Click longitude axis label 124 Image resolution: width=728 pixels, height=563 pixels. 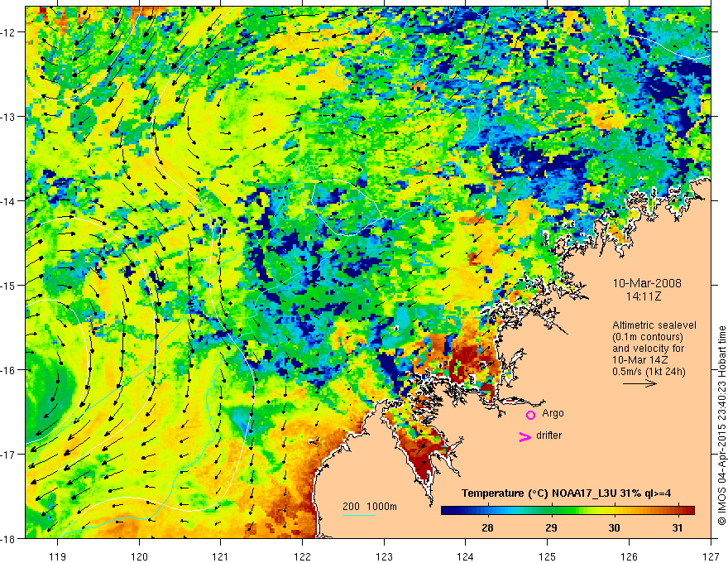tap(466, 556)
